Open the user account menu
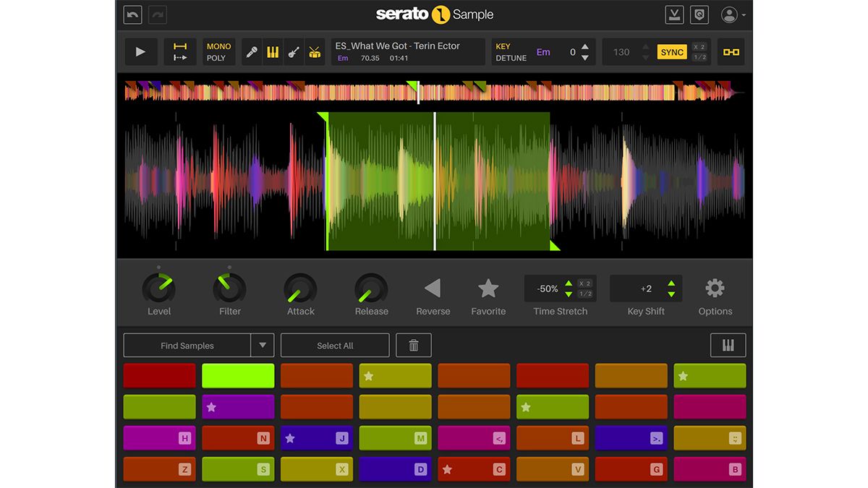The height and width of the screenshot is (488, 868). click(729, 14)
